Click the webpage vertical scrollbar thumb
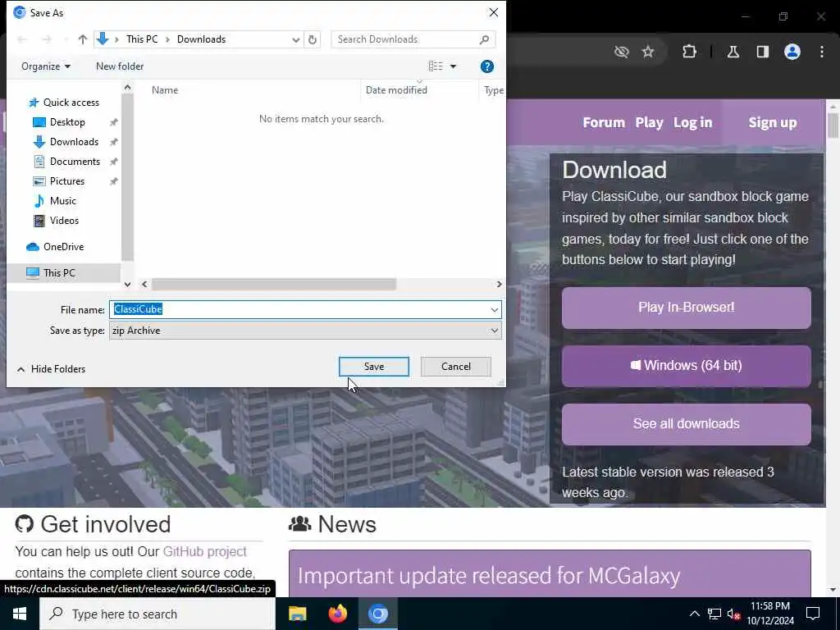 click(x=833, y=126)
